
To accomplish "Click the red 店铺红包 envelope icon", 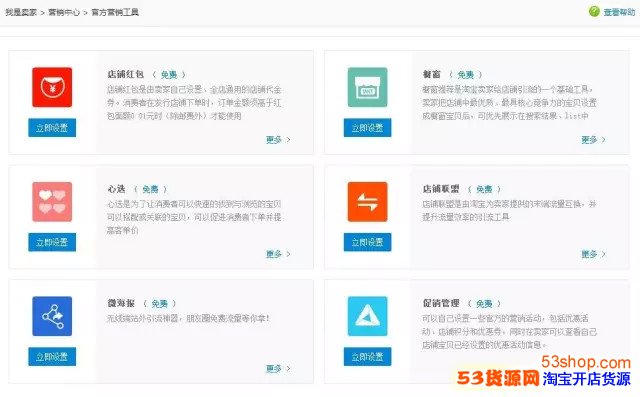I will (52, 87).
